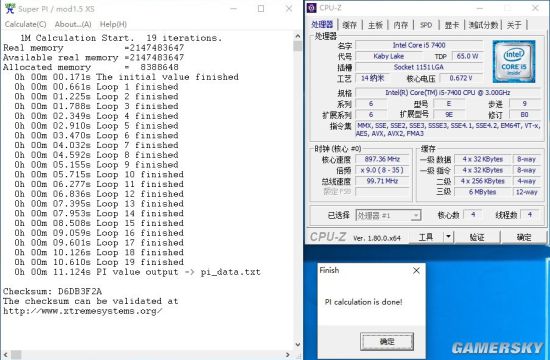Open the About...(A) menu

[73, 24]
